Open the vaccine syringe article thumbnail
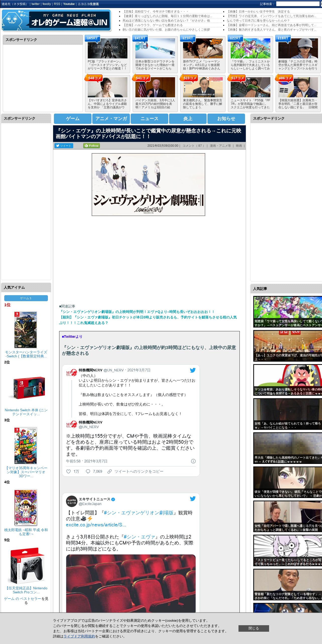The height and width of the screenshot is (644, 322). 155,48
